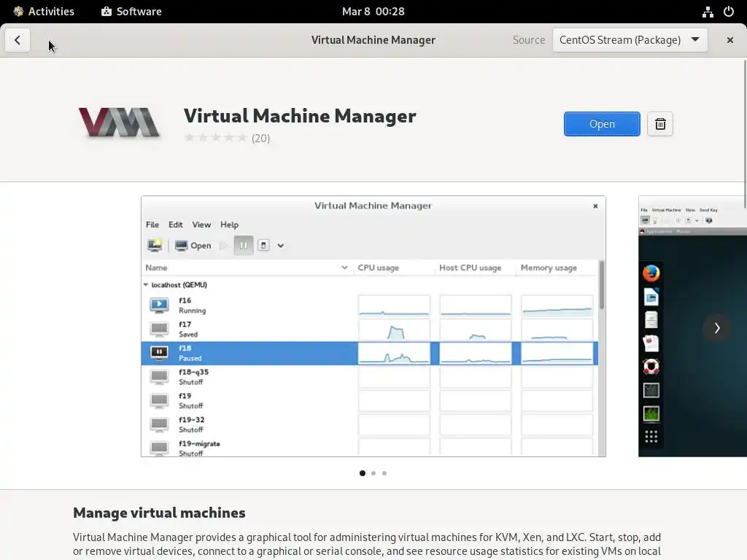Screen dimensions: 747x560
Task: Close the Software window with the X button
Action: pyautogui.click(x=729, y=40)
